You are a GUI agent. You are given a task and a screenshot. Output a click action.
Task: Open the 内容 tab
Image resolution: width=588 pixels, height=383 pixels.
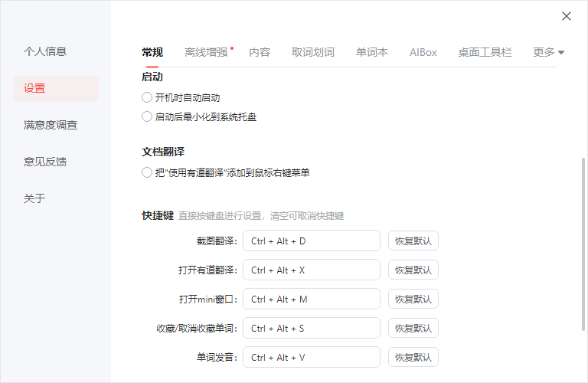pos(260,52)
